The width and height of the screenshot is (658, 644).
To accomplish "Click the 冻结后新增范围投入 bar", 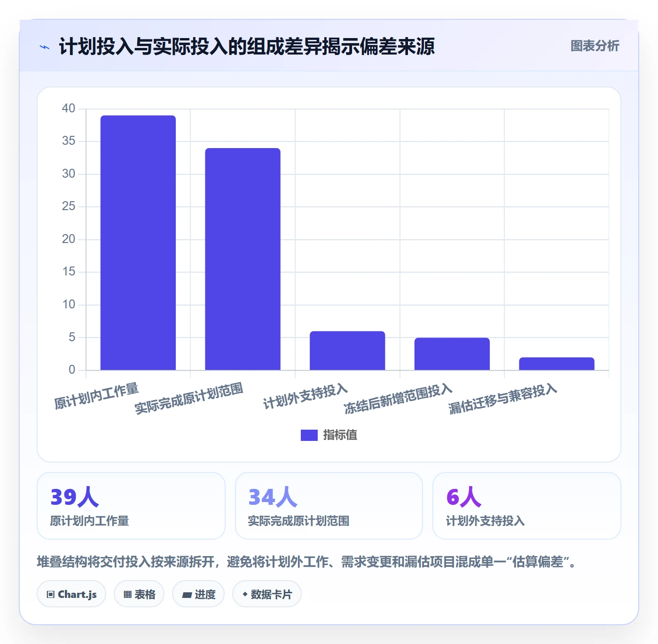I will coord(452,354).
